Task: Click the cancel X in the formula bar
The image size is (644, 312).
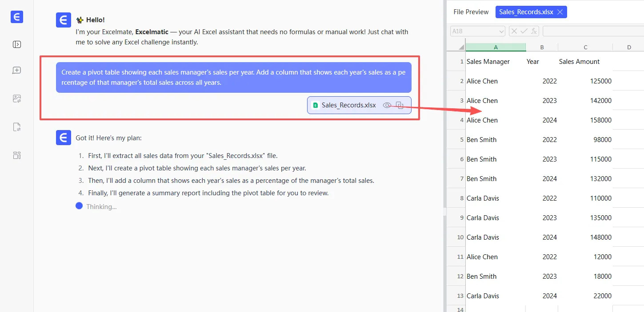Action: pyautogui.click(x=514, y=31)
